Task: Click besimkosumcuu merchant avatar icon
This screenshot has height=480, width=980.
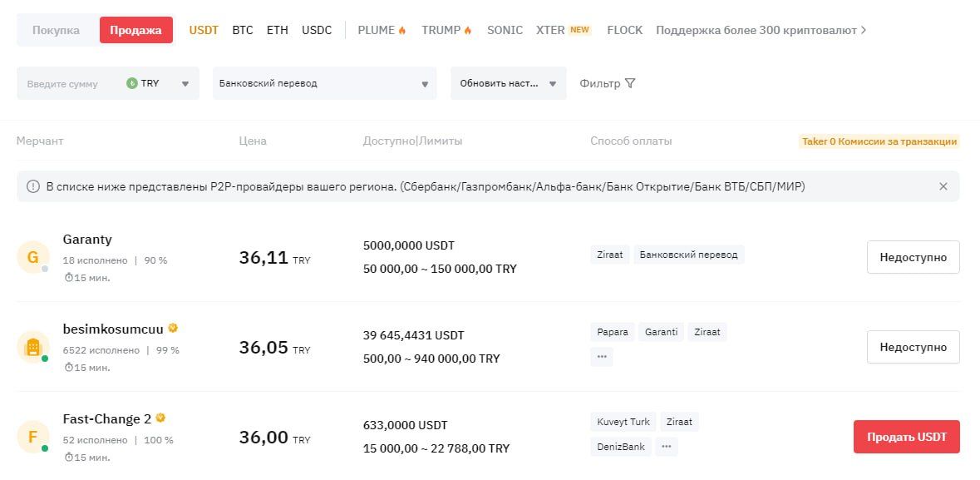Action: [33, 347]
